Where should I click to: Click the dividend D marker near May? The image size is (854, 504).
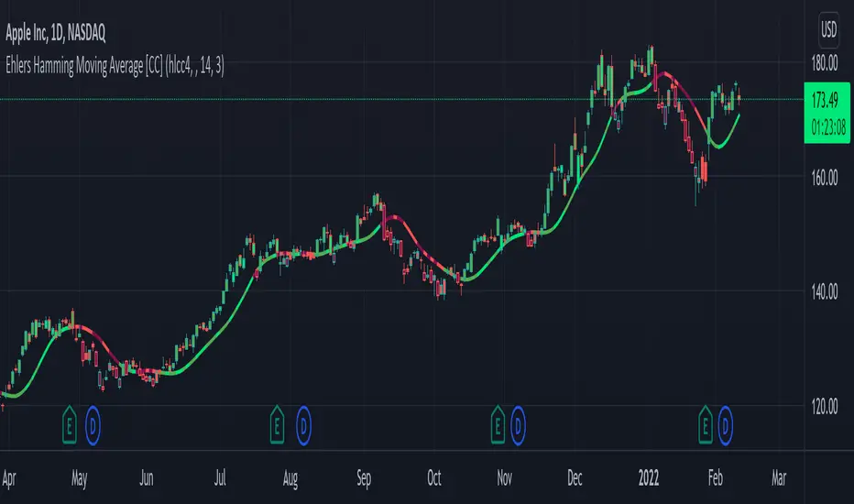(93, 425)
